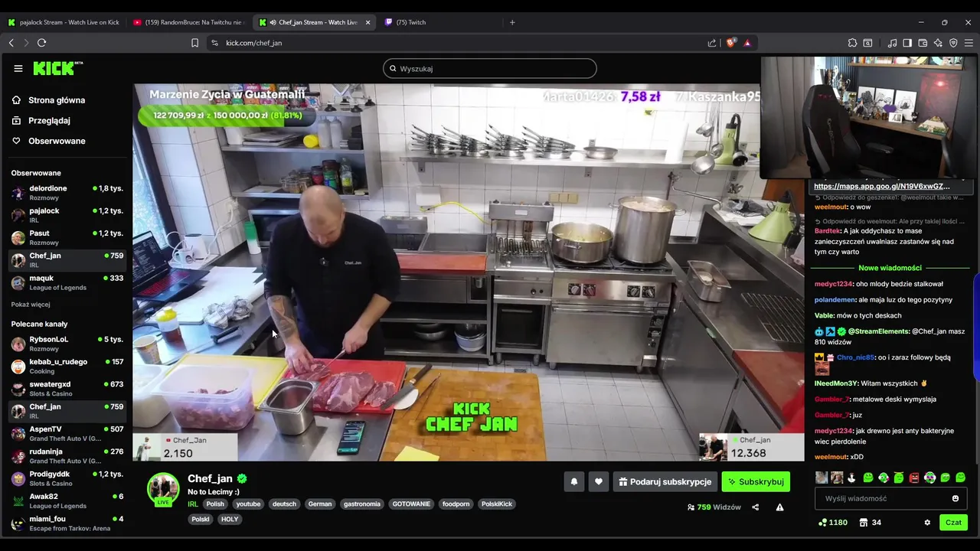The height and width of the screenshot is (551, 980).
Task: Open Brave wallet icon
Action: (923, 43)
